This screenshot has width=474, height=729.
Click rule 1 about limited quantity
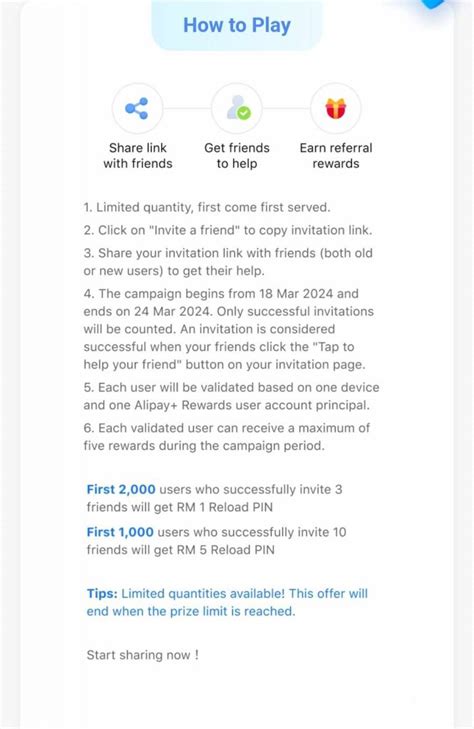coord(207,207)
